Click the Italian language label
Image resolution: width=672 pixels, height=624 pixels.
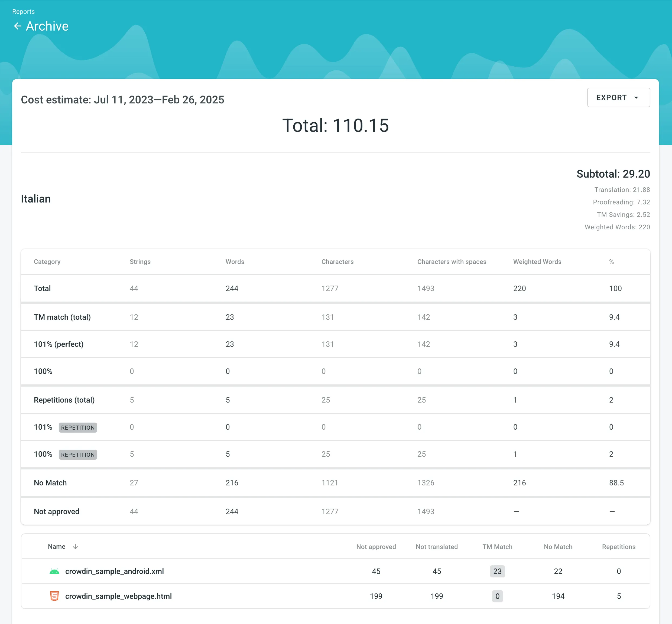click(x=36, y=198)
